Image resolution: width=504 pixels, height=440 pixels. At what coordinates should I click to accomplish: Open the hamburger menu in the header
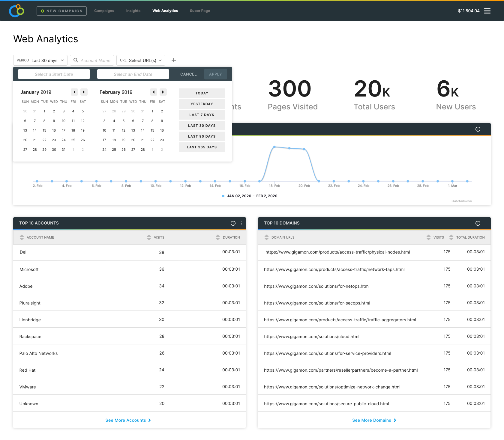tap(487, 11)
